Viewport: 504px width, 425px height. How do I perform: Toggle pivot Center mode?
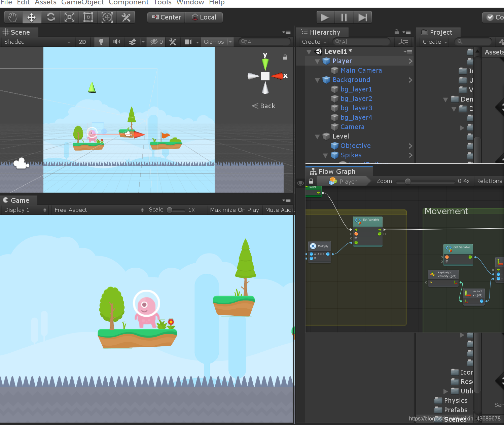coord(166,17)
